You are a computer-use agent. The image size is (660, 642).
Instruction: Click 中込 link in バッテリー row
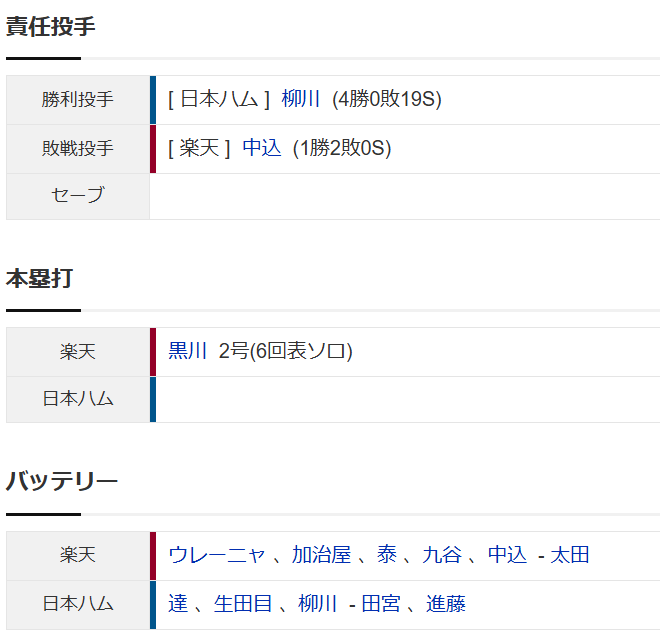tap(507, 555)
